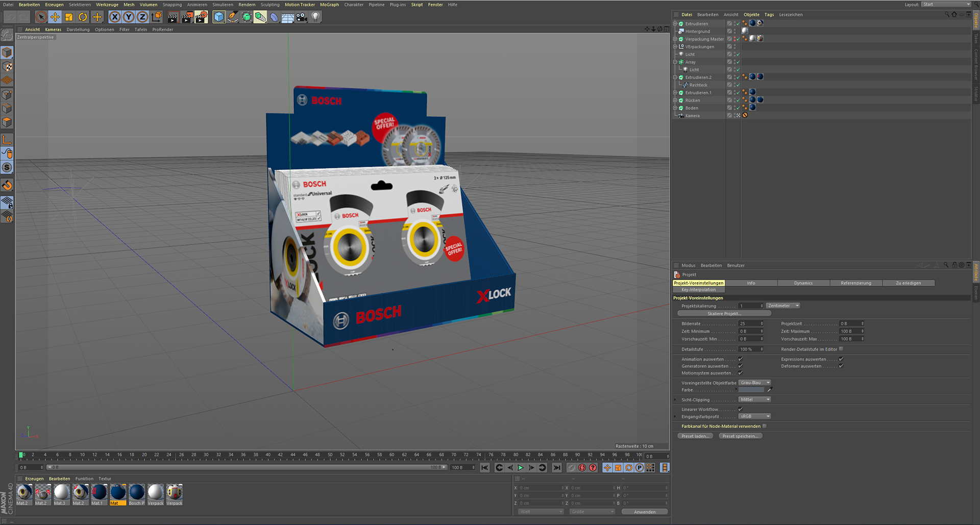Expand the Extrudieren object tree

[675, 23]
